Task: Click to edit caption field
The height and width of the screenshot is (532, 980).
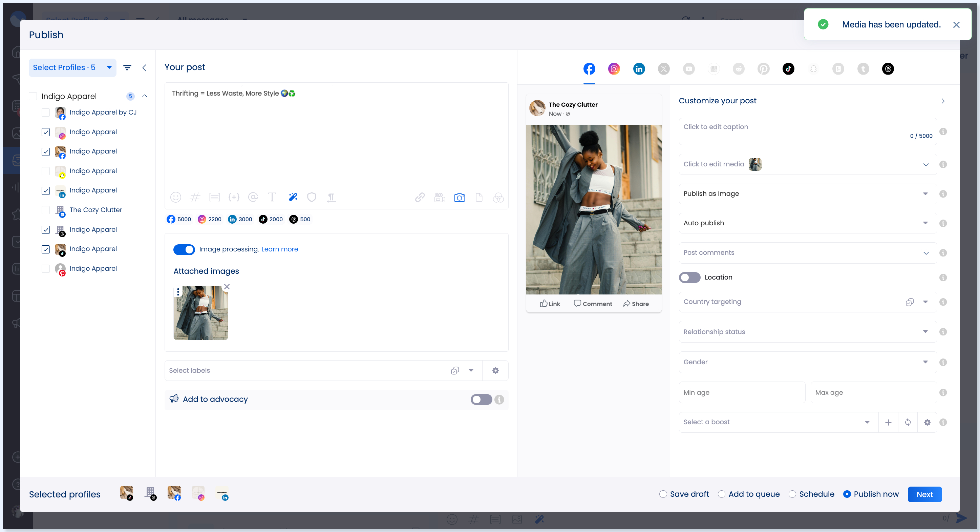Action: [808, 131]
